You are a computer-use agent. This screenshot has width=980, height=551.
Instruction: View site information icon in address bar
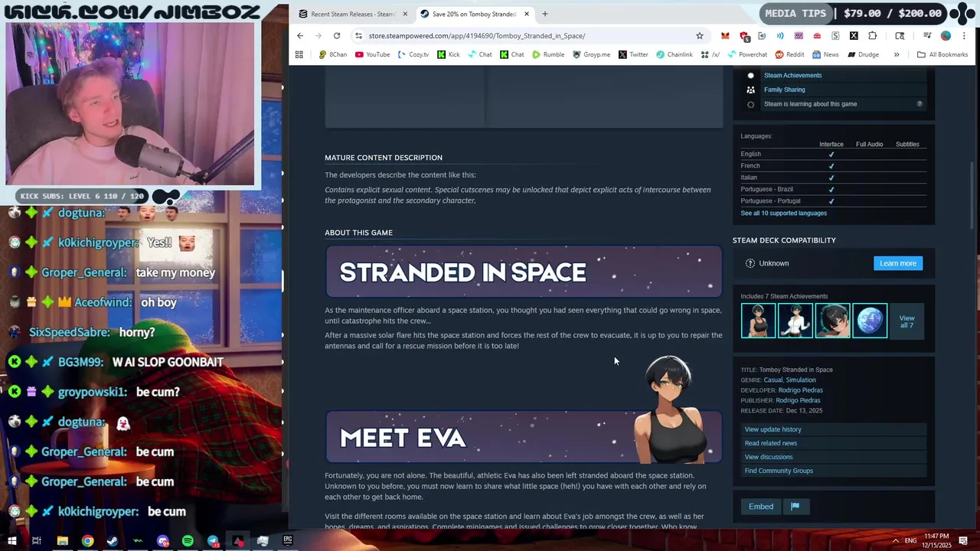[358, 36]
